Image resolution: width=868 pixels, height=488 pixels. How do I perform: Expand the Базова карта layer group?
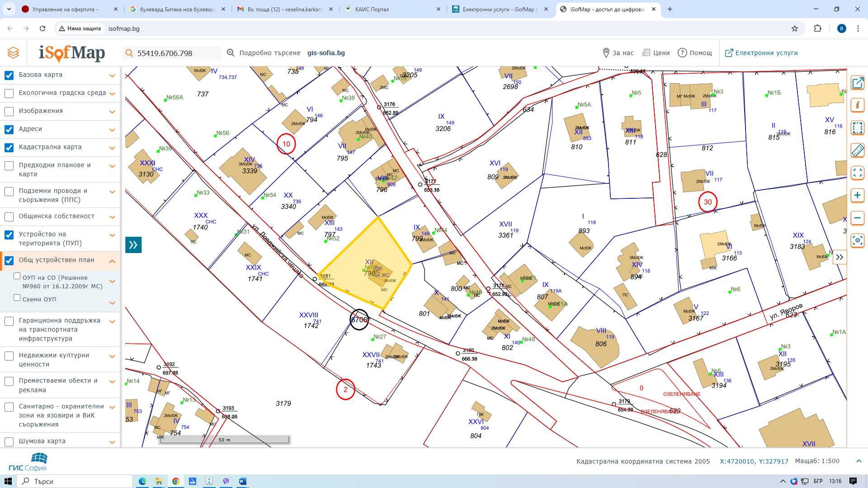(x=112, y=75)
